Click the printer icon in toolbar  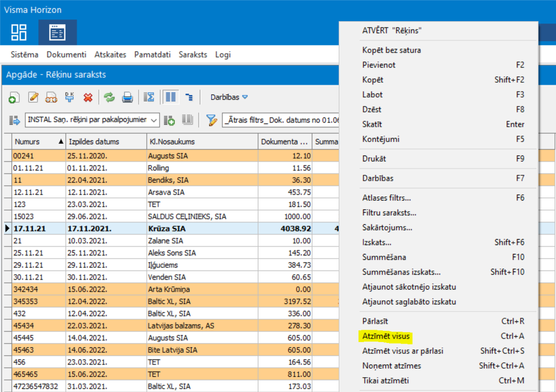pos(127,97)
